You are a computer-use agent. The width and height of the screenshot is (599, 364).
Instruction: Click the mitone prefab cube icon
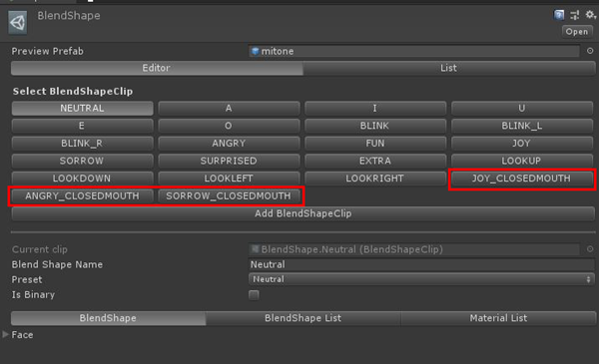(256, 51)
